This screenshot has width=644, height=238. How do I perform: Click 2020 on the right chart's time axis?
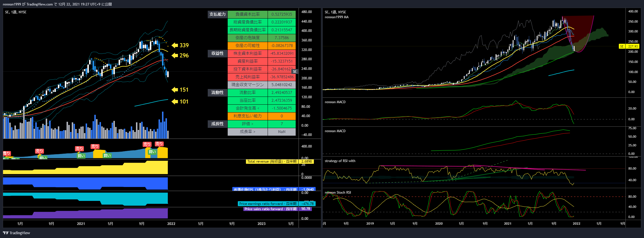pos(439,224)
